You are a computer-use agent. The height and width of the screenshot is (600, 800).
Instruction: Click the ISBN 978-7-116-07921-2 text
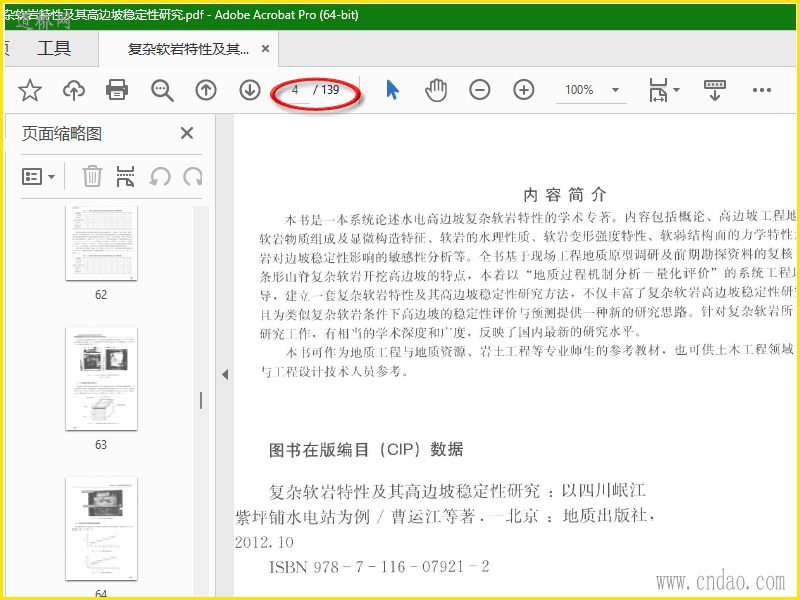point(379,566)
